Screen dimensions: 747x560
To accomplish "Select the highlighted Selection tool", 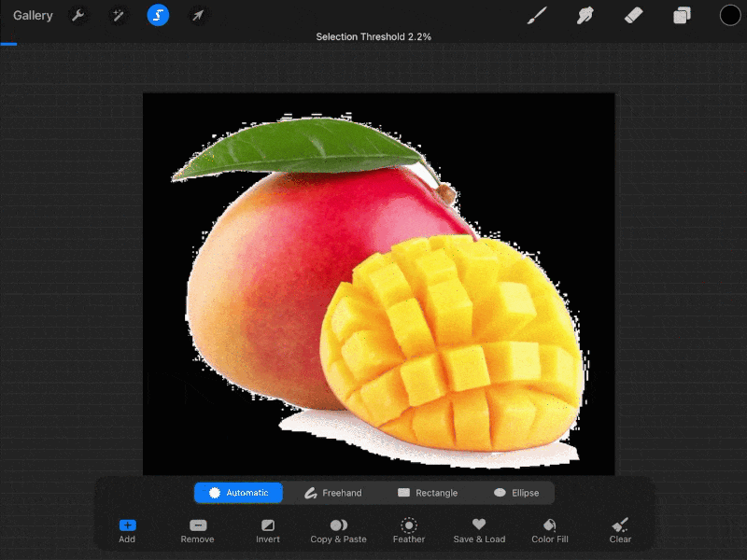I will pyautogui.click(x=158, y=15).
